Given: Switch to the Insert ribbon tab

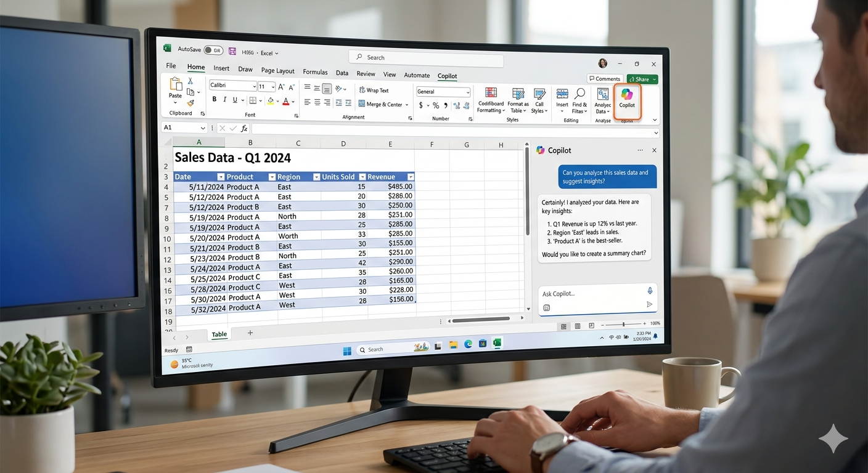Looking at the screenshot, I should click(x=221, y=68).
